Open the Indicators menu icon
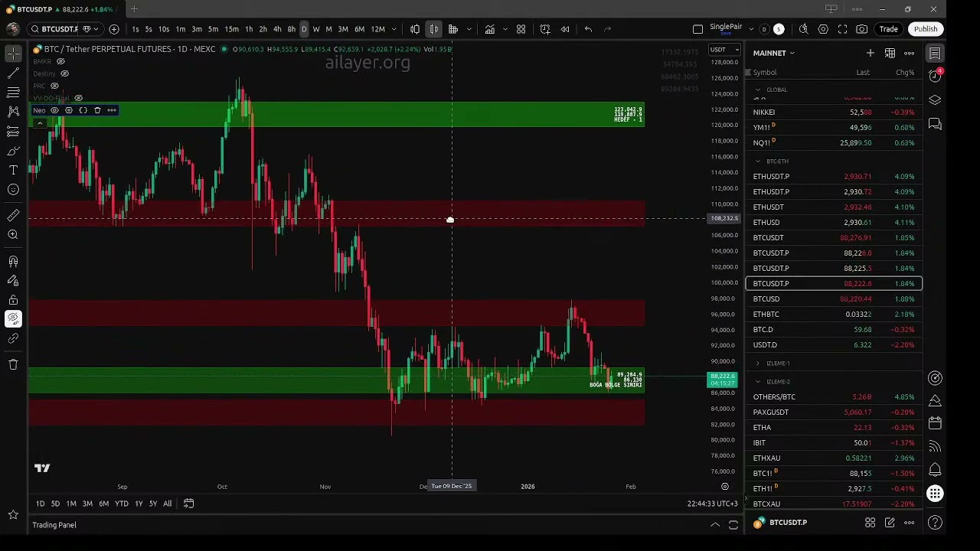 click(x=489, y=29)
